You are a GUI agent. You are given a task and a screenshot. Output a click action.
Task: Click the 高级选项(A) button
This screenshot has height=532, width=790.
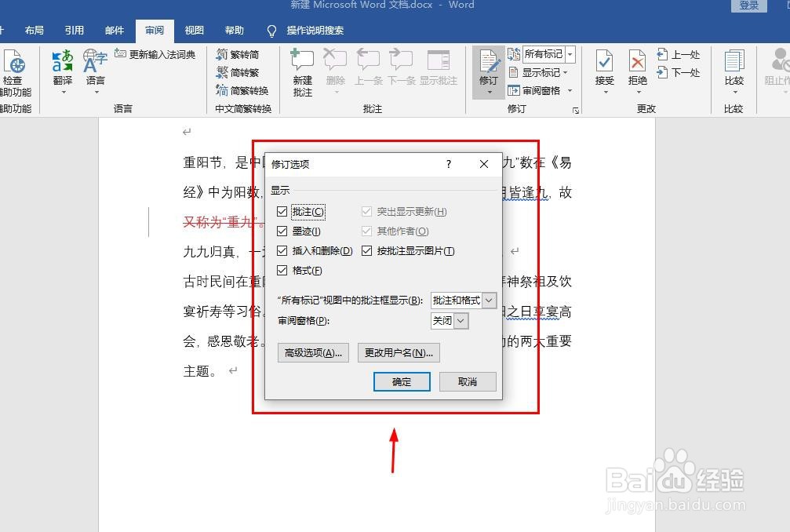[312, 352]
